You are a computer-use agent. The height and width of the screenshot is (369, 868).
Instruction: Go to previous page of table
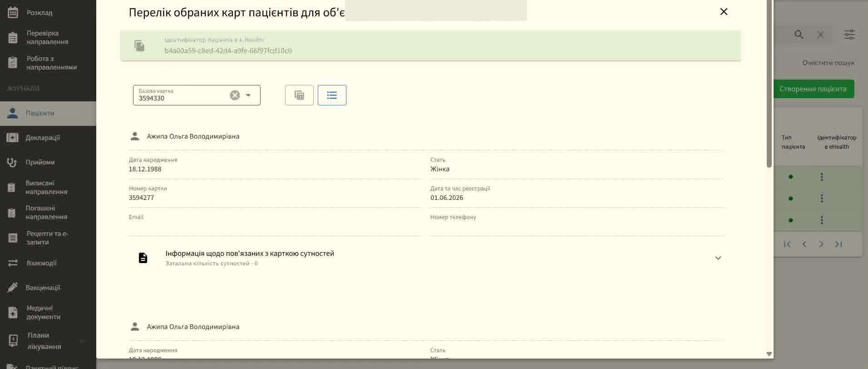pyautogui.click(x=804, y=244)
